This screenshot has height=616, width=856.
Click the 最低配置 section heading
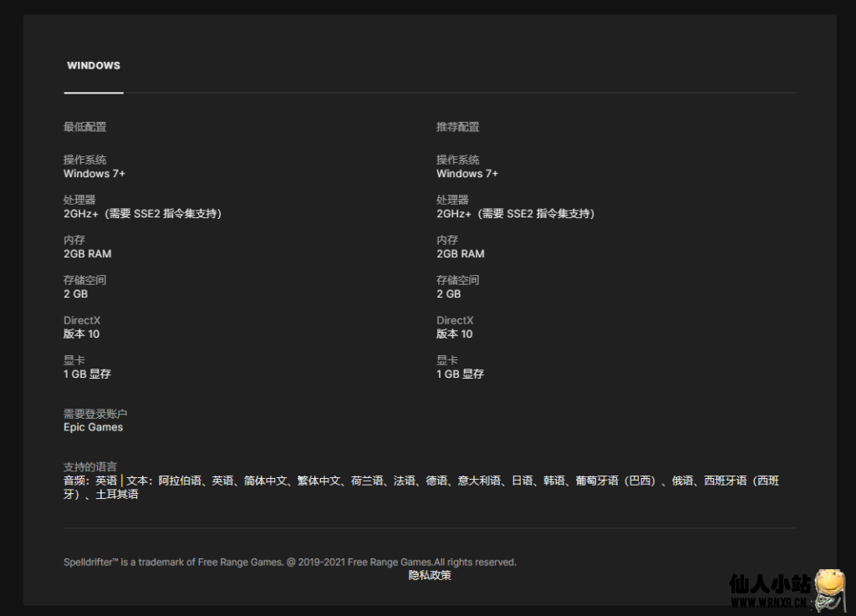(x=84, y=127)
